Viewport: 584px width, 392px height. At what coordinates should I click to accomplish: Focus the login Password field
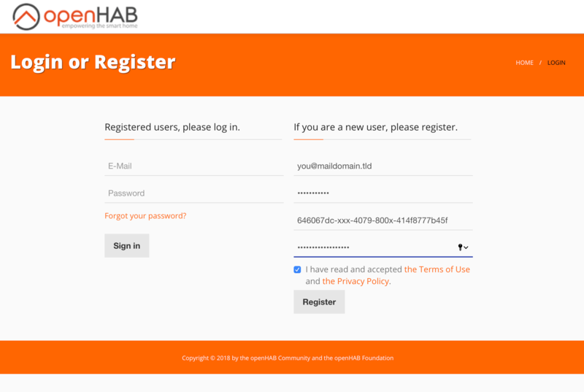tap(193, 193)
